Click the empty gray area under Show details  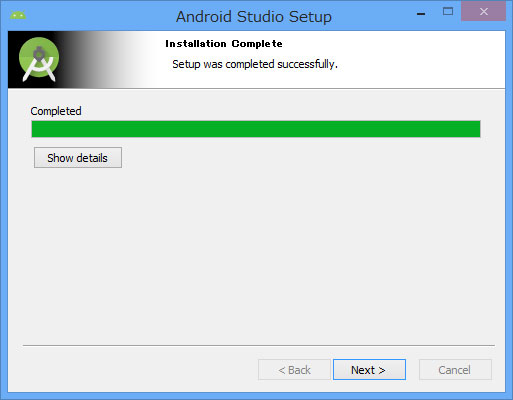(x=256, y=253)
